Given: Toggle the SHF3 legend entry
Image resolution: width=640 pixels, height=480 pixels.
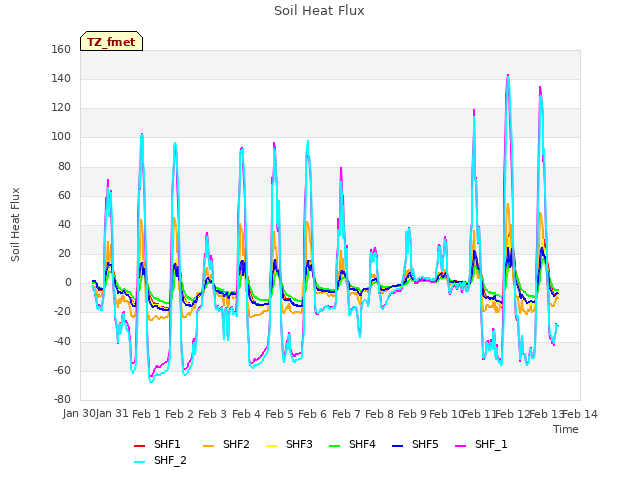Looking at the screenshot, I should [289, 444].
